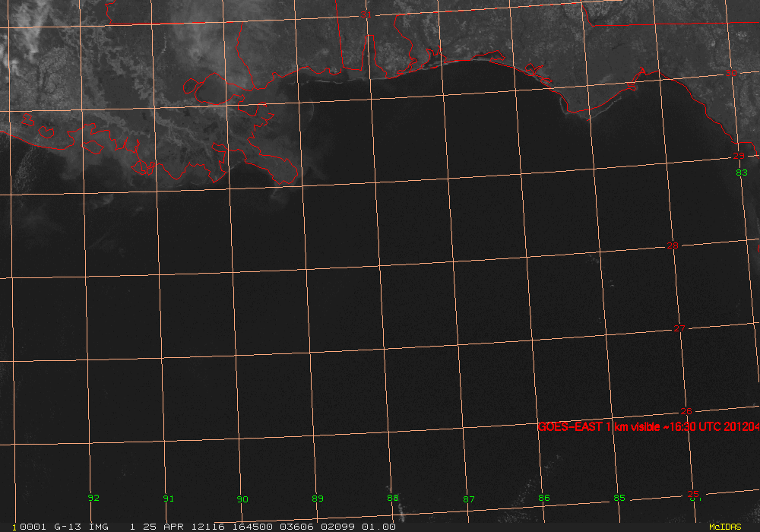
Task: Click the red latitude label 25
Action: pos(693,494)
